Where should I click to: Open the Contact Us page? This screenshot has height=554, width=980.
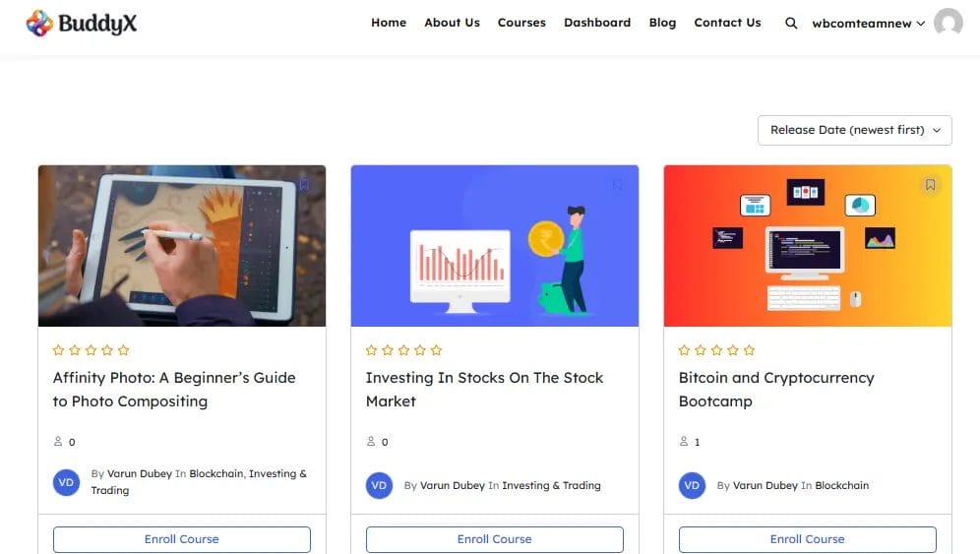click(727, 23)
